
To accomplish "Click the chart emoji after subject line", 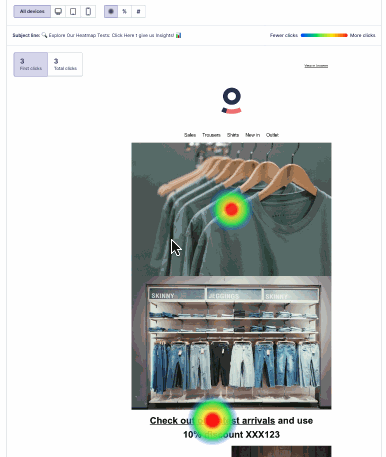I will click(179, 35).
